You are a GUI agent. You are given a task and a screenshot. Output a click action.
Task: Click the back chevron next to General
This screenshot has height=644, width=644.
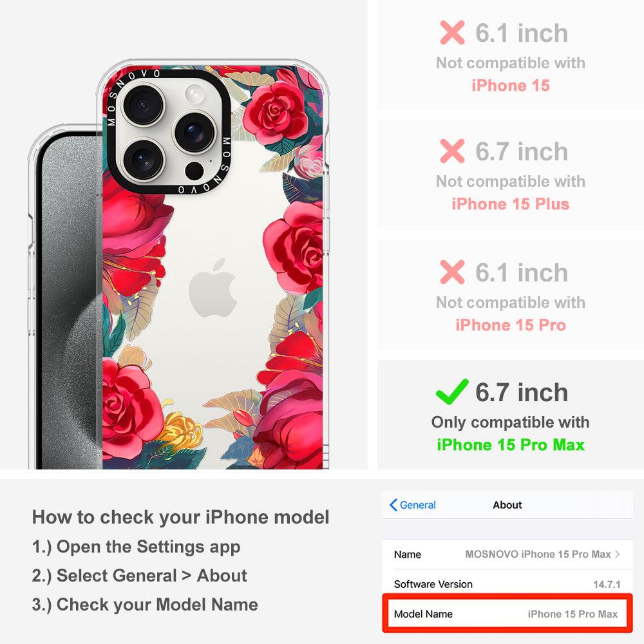[393, 505]
